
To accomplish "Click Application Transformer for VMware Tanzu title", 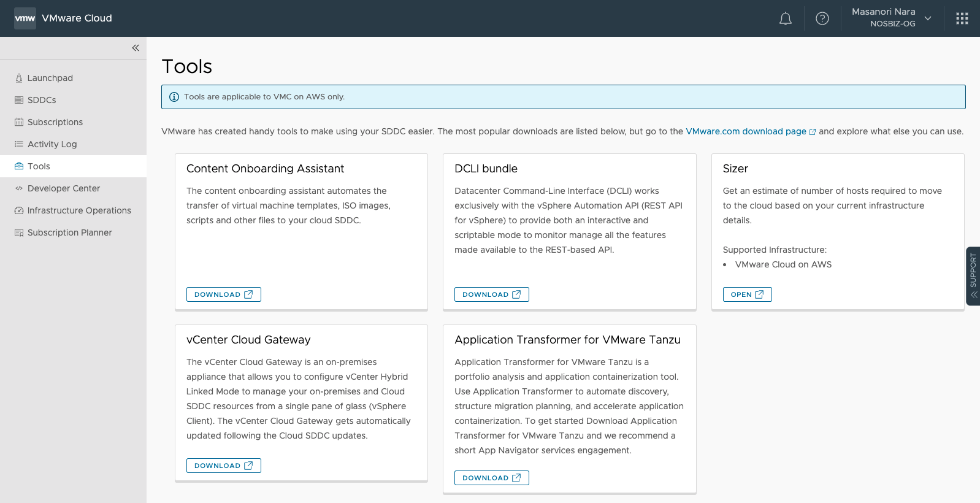I will [567, 340].
